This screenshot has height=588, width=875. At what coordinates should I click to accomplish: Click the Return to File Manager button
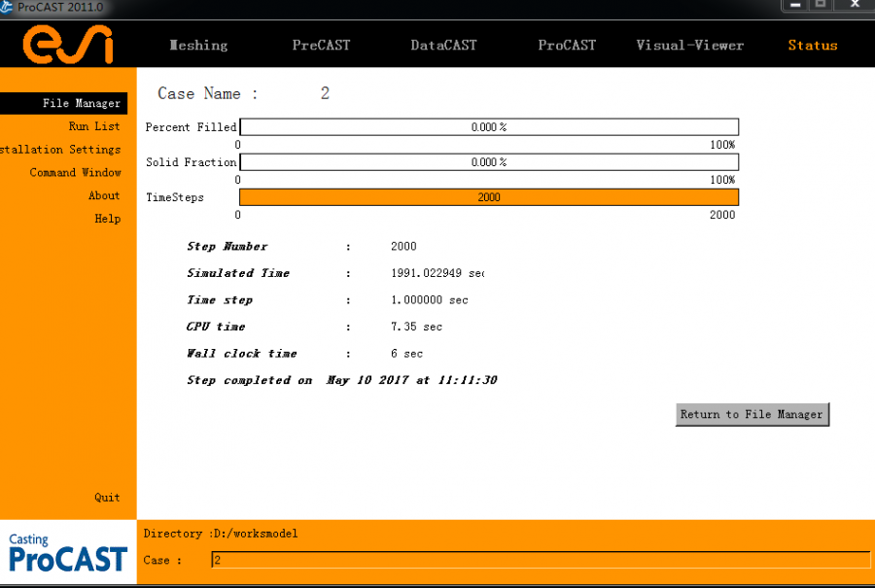(x=752, y=414)
